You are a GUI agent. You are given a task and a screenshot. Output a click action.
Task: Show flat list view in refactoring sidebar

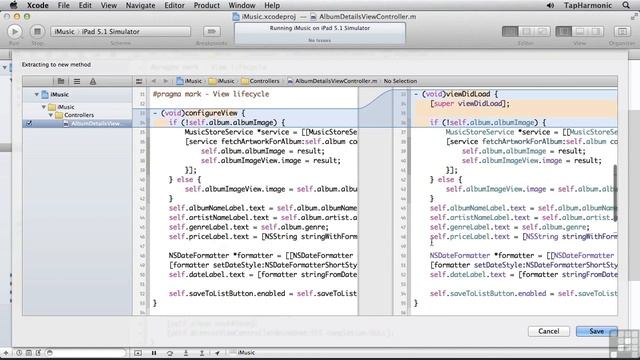[x=77, y=81]
